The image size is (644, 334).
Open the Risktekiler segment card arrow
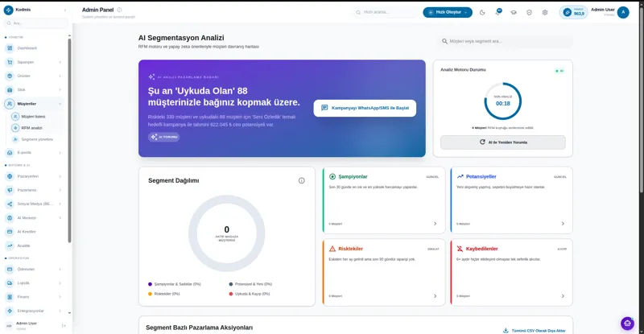(435, 296)
